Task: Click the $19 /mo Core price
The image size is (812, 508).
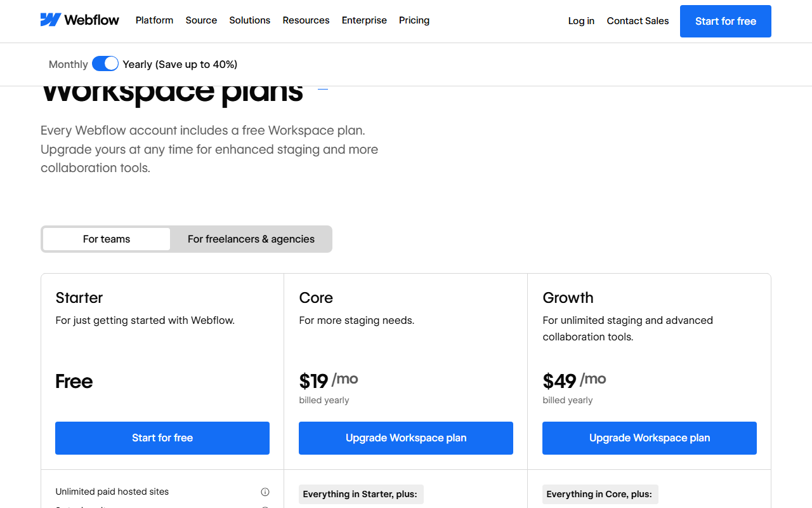Action: coord(329,380)
